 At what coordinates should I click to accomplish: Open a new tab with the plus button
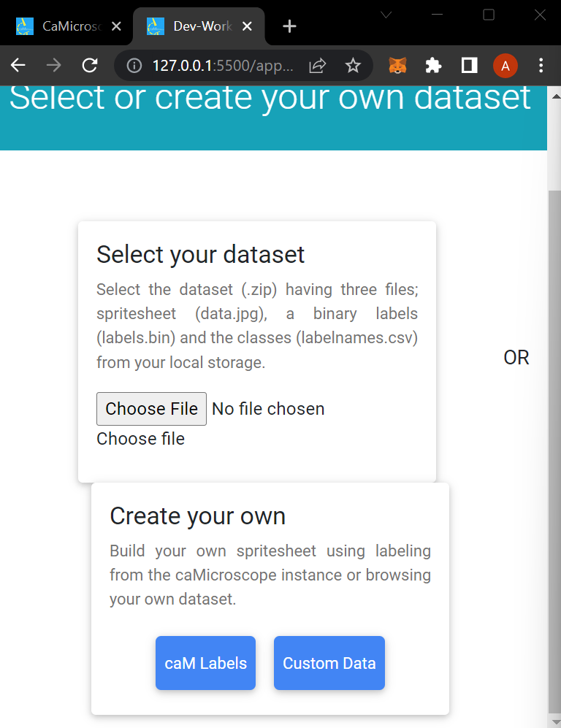[289, 26]
